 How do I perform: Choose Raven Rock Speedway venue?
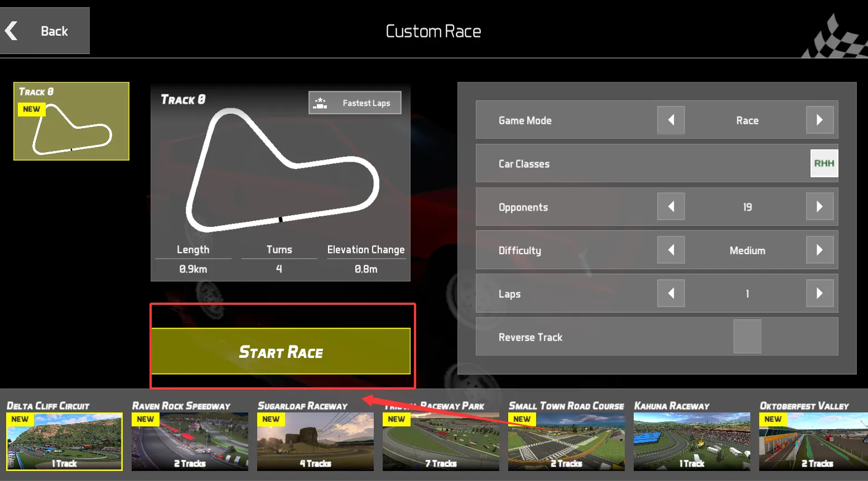coord(190,441)
